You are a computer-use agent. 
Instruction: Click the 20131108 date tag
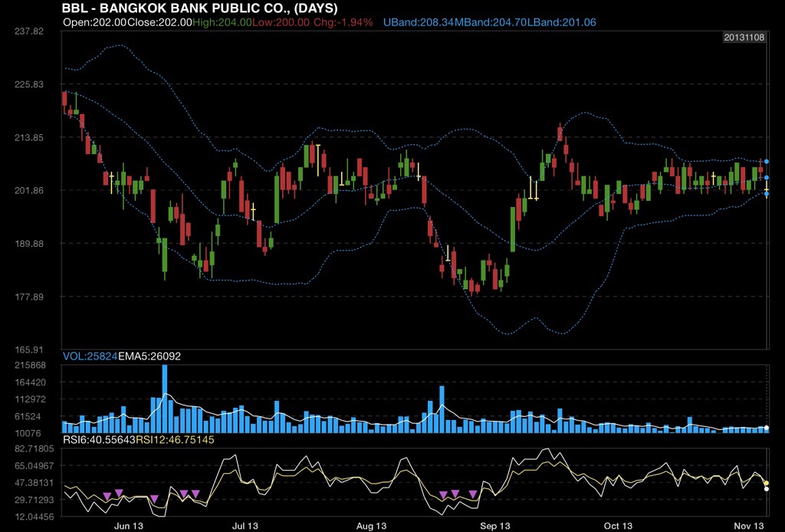point(744,38)
